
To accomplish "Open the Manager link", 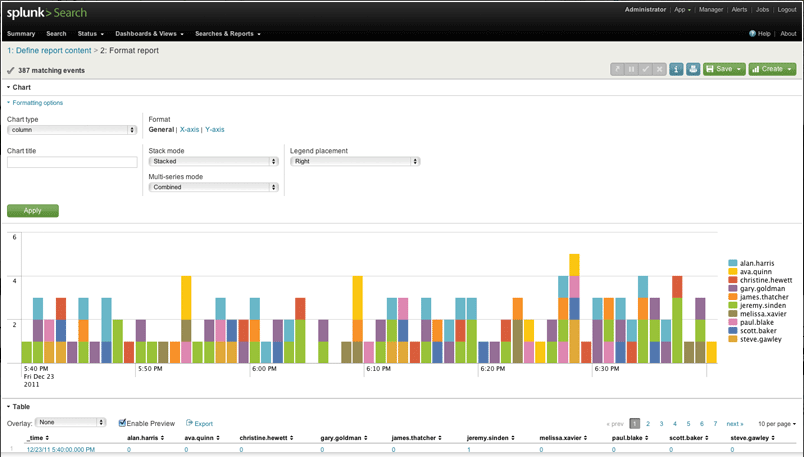I will point(711,10).
